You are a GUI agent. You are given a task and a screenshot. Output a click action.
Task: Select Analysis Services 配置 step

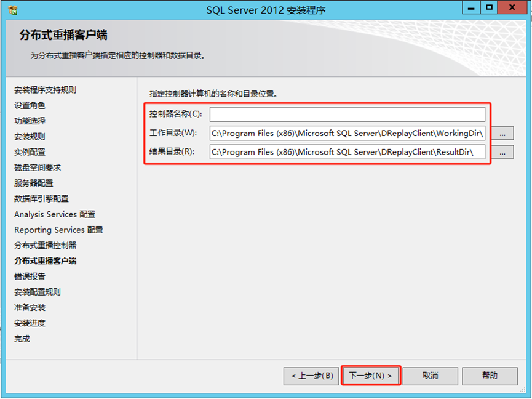[x=55, y=214]
